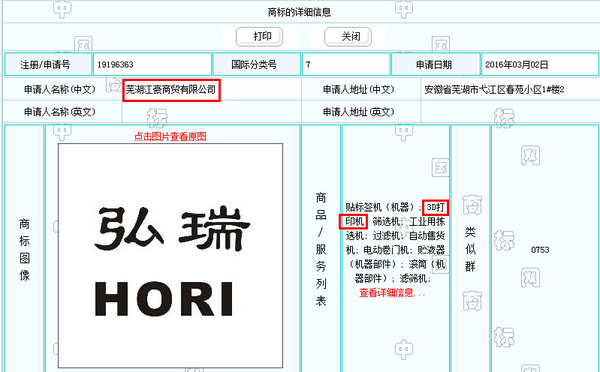Click the 申请人名称(英文) label
600x372 pixels.
(x=60, y=112)
